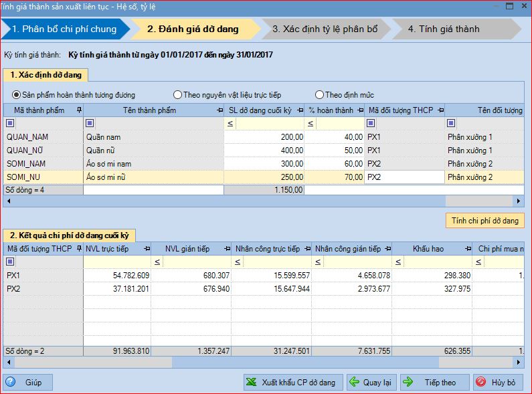Screen dimensions: 532x394
Task: Click the Excel icon for Xuất khẩu CP dở dang
Action: (252, 383)
